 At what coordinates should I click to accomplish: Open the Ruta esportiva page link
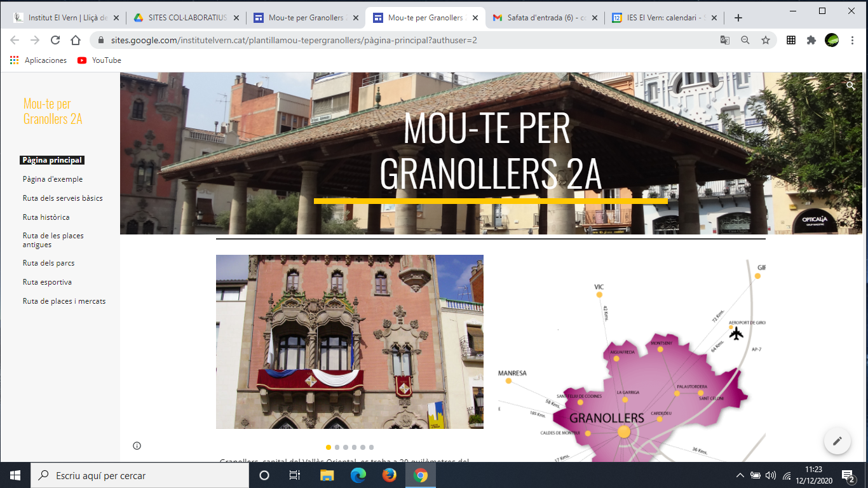(x=47, y=282)
